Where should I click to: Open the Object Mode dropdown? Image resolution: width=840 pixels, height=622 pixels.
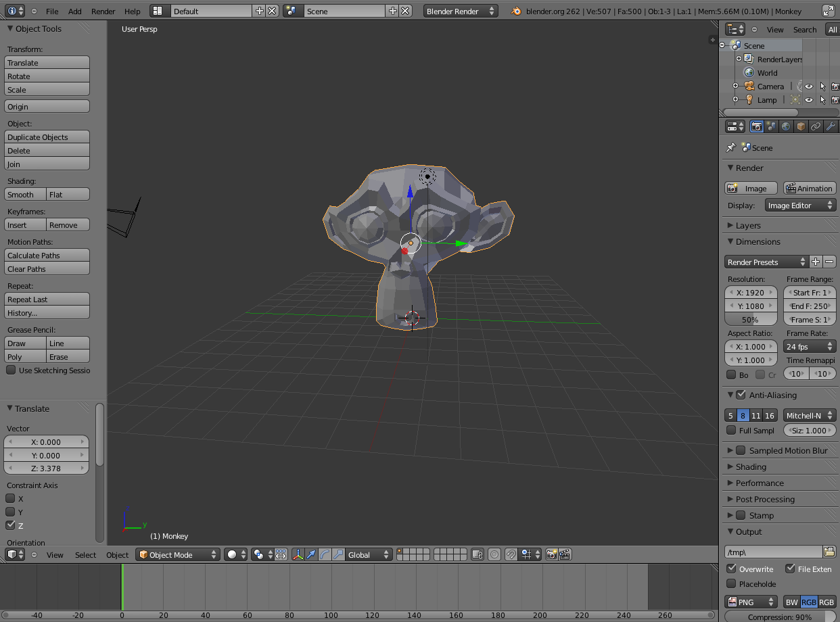coord(178,554)
